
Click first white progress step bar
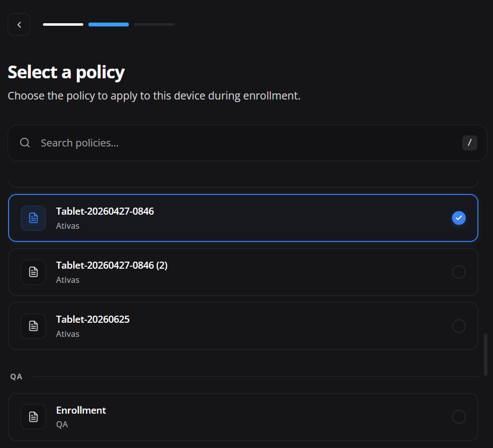[63, 25]
